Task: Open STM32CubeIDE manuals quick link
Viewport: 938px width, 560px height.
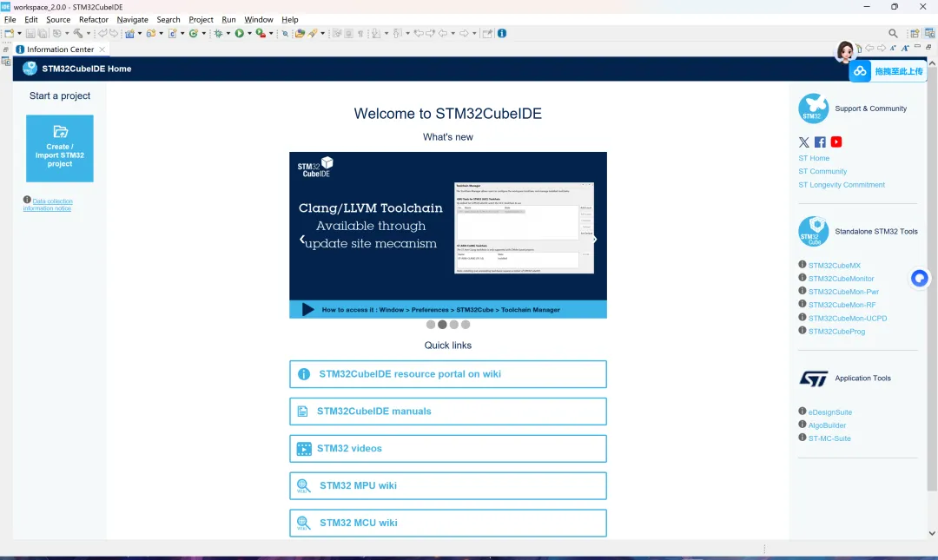Action: (448, 411)
